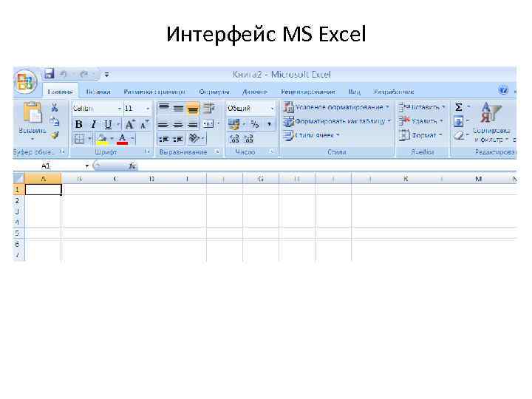
Task: Open the Calibri font name dropdown
Action: pos(120,109)
